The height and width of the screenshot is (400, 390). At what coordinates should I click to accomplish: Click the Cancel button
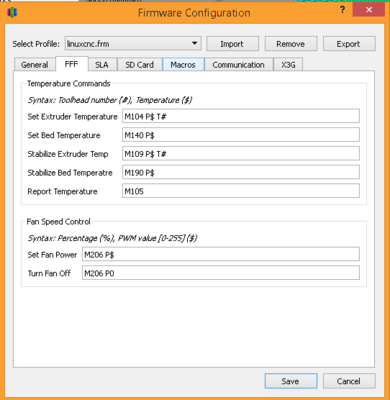click(x=349, y=381)
